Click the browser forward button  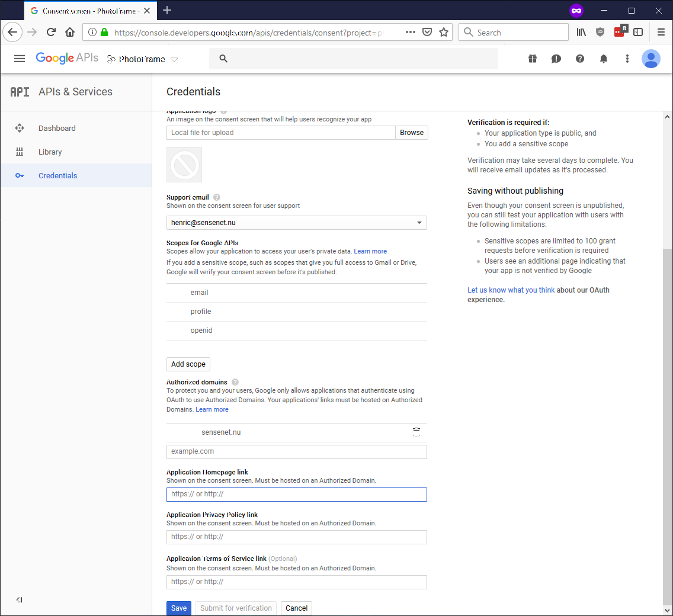click(32, 32)
